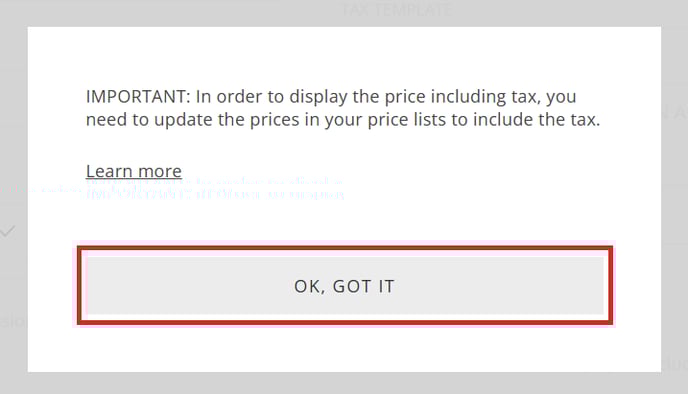Dismiss the tax price notice dialog
Screen dimensions: 688x394
(345, 286)
